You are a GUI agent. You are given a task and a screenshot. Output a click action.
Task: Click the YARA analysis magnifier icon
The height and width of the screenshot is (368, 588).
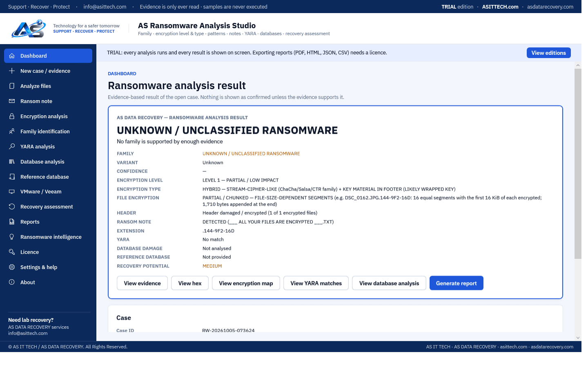[12, 147]
